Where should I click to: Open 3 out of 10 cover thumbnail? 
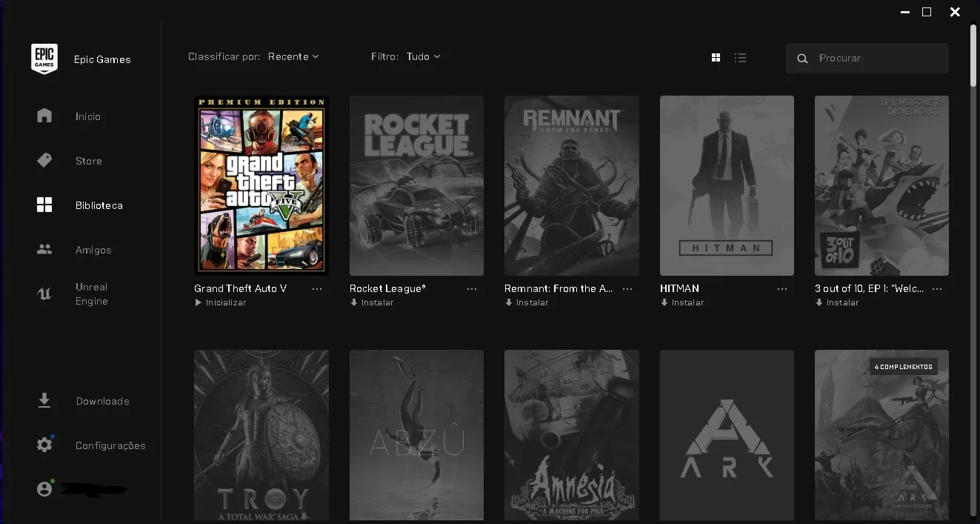tap(881, 185)
